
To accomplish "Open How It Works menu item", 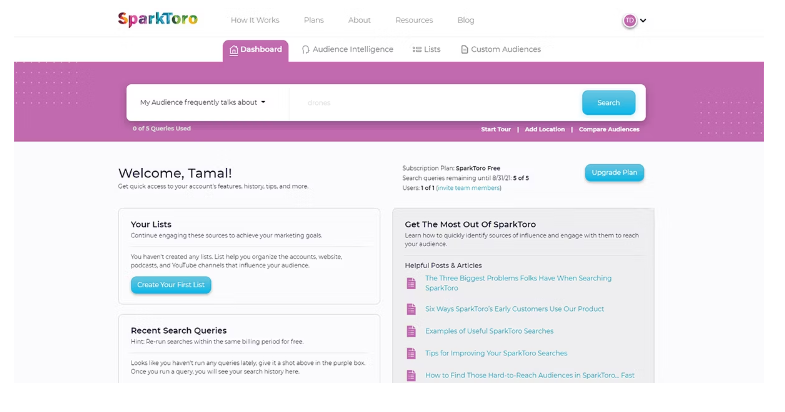I will point(255,20).
